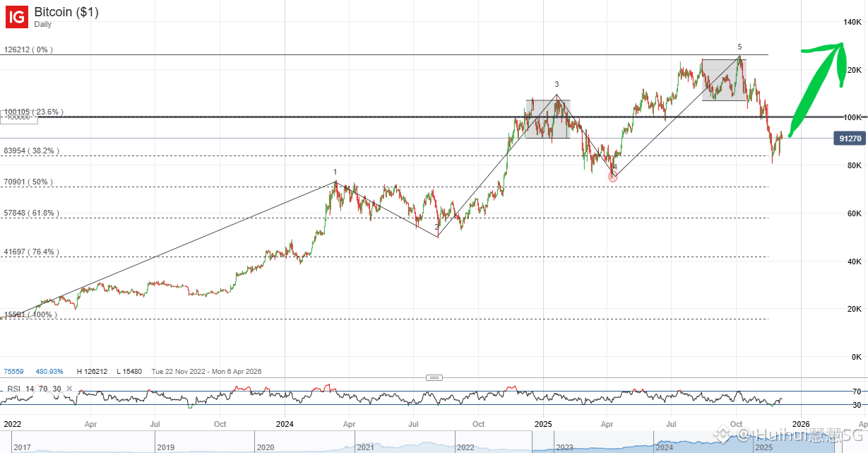Viewport: 868px width, 453px height.
Task: Select the red circle marker at wave 4
Action: click(x=612, y=177)
